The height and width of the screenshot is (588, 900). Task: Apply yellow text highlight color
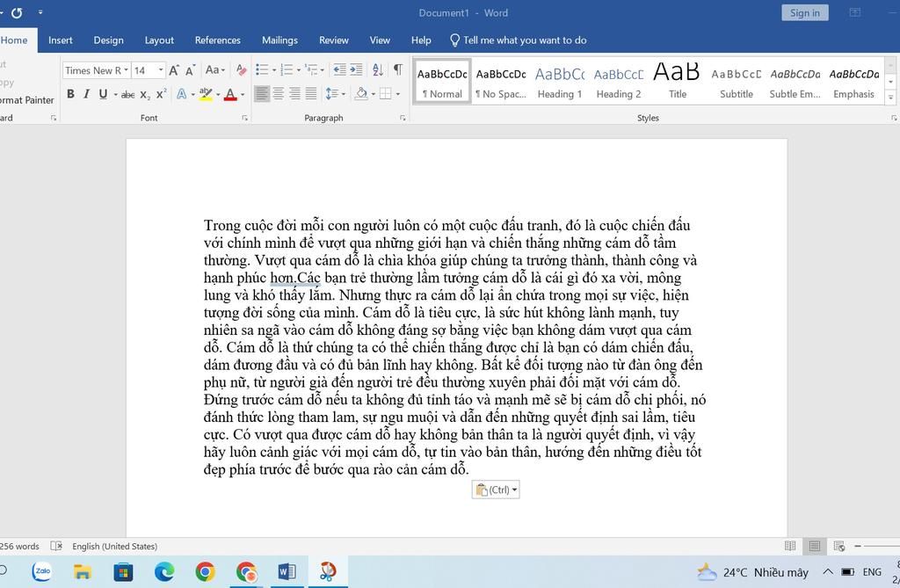click(x=206, y=93)
